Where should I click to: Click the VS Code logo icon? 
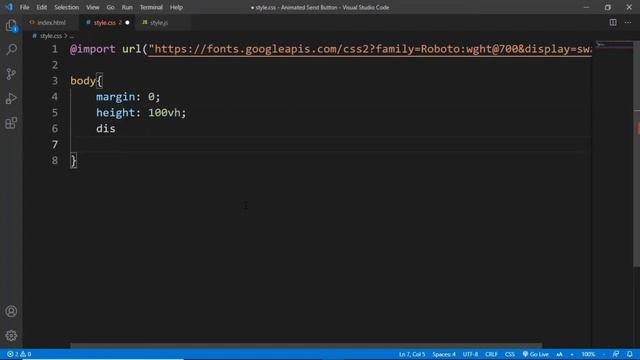click(x=9, y=7)
